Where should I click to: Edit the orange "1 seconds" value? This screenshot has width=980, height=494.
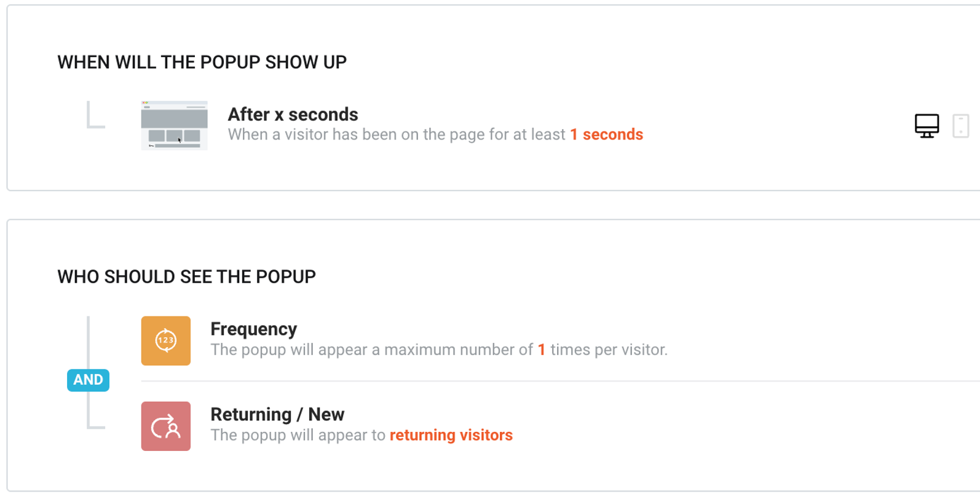(x=606, y=135)
